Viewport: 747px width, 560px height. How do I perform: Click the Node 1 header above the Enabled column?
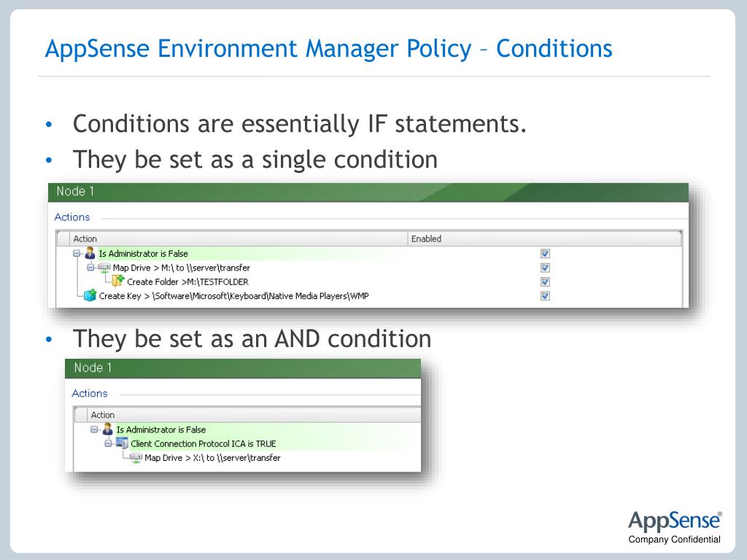point(368,192)
